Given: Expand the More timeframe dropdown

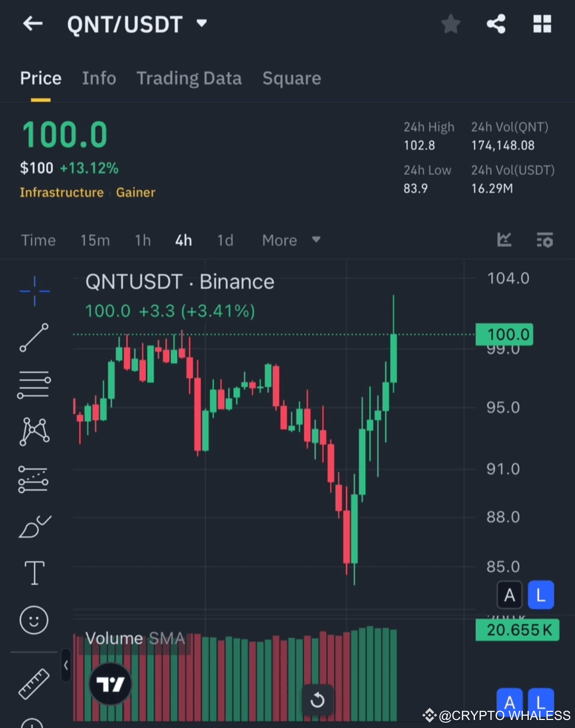Looking at the screenshot, I should (x=292, y=240).
